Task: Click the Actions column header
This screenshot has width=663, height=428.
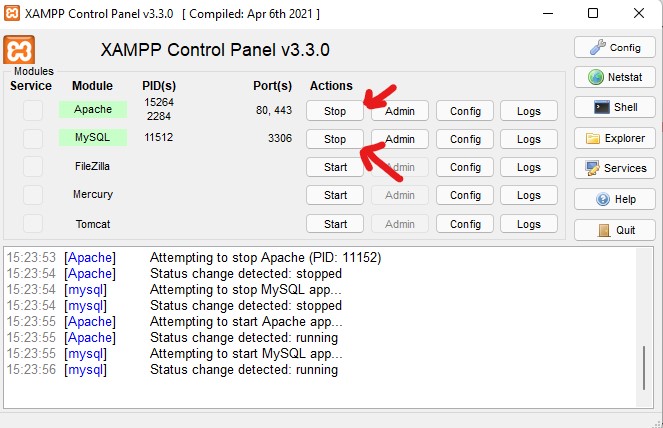Action: tap(331, 86)
